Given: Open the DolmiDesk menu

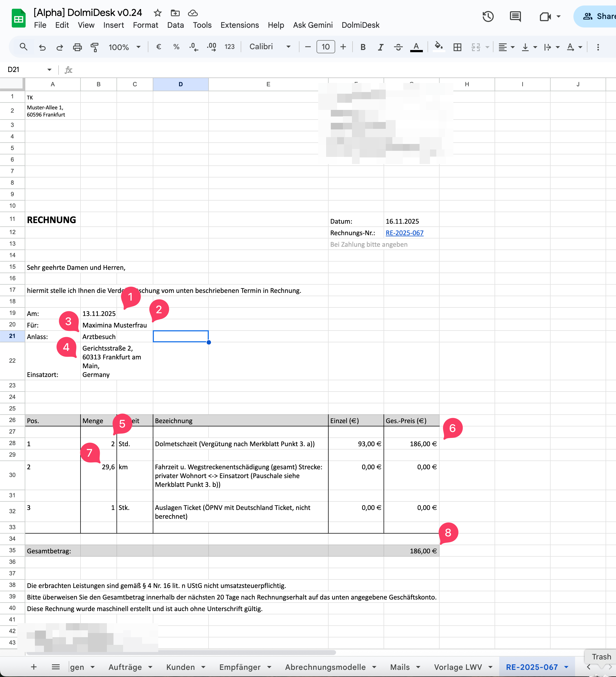Looking at the screenshot, I should click(360, 25).
